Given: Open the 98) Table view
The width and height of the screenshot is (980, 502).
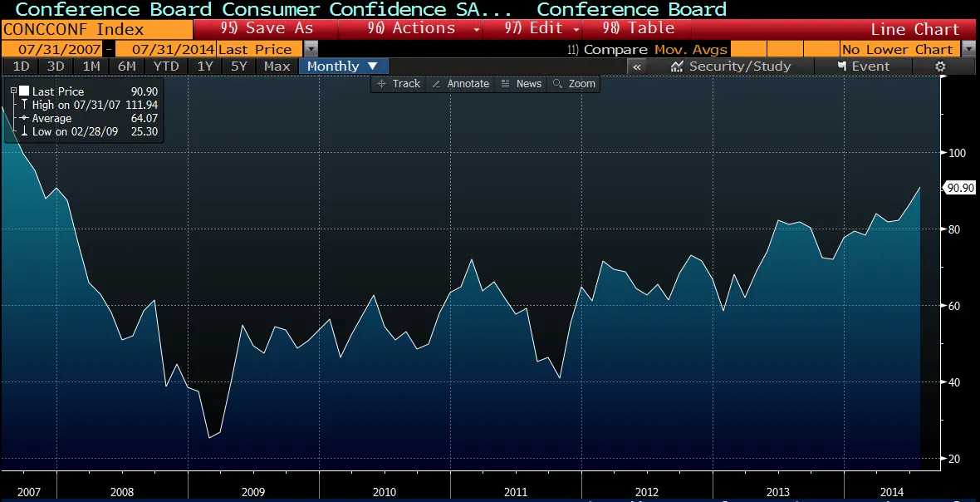Looking at the screenshot, I should 639,29.
